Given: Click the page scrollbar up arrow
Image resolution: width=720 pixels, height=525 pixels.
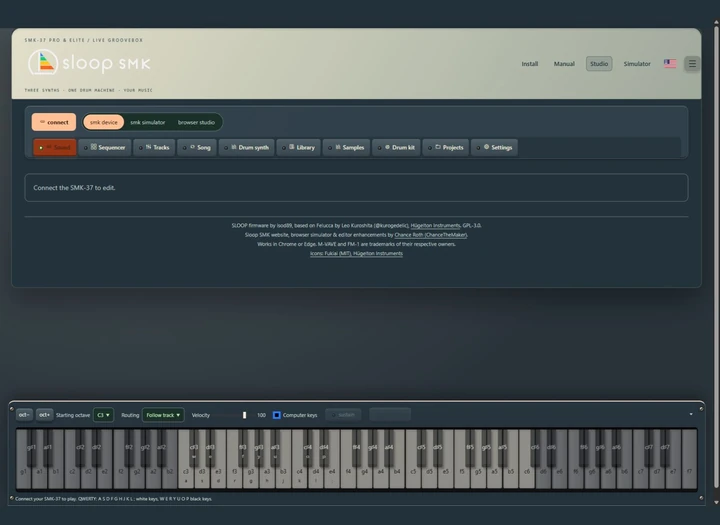Looking at the screenshot, I should point(716,22).
